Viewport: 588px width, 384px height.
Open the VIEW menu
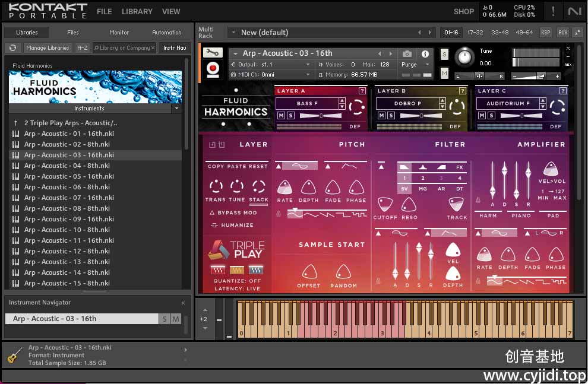pos(171,12)
